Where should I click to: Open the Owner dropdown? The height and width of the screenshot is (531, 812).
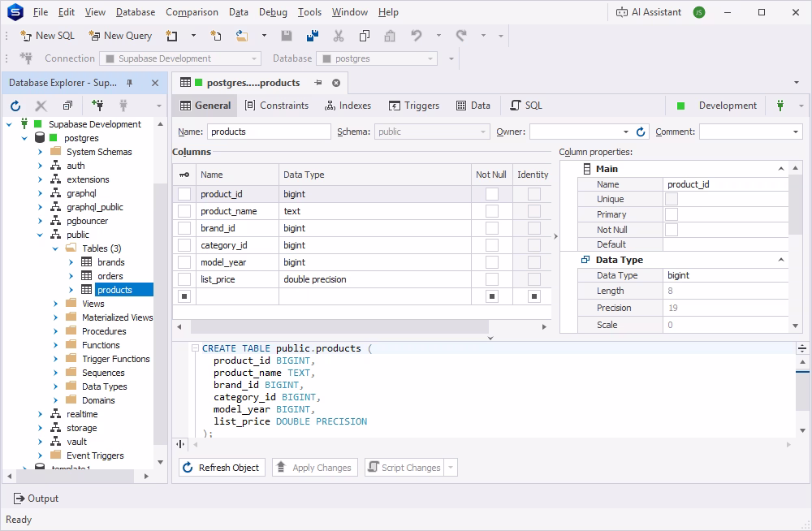[x=625, y=132]
